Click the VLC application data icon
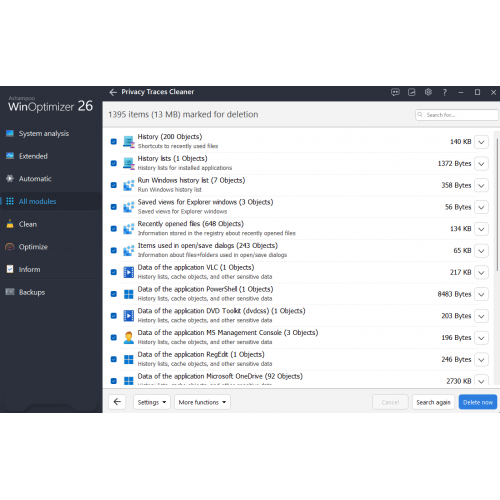This screenshot has height=500, width=500. pos(128,272)
